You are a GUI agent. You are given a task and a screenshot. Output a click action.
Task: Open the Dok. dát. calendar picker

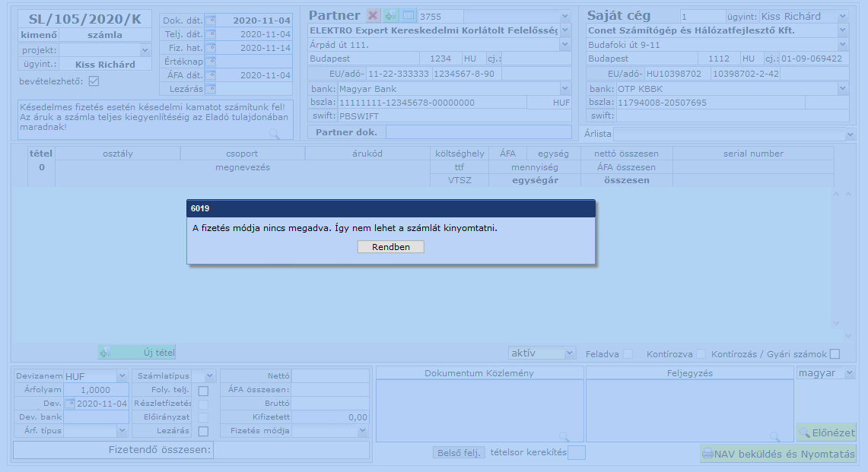[211, 21]
